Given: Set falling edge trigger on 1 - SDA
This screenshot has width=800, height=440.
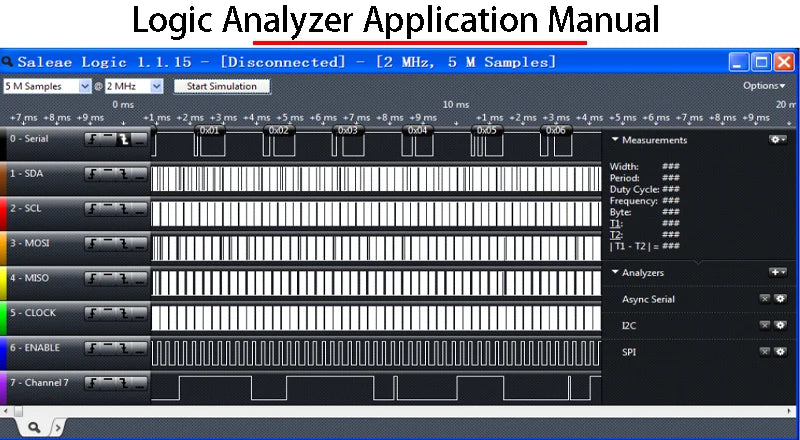Looking at the screenshot, I should coord(124,174).
